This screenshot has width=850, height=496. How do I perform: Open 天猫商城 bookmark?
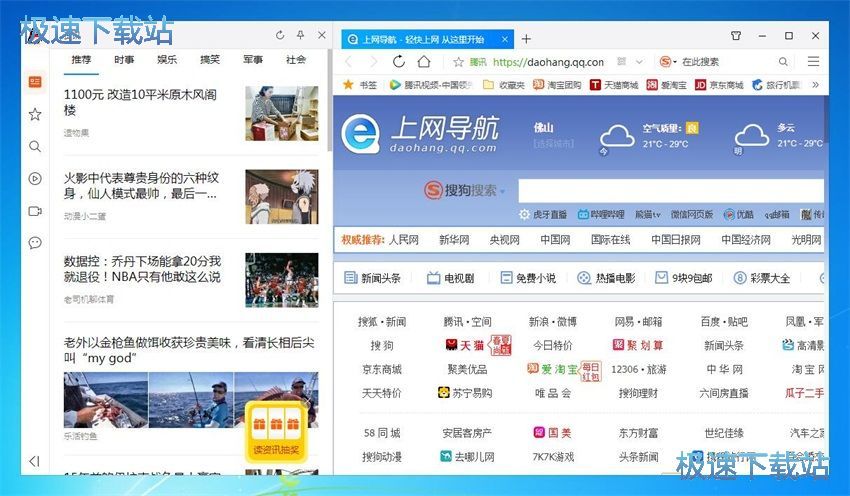614,85
